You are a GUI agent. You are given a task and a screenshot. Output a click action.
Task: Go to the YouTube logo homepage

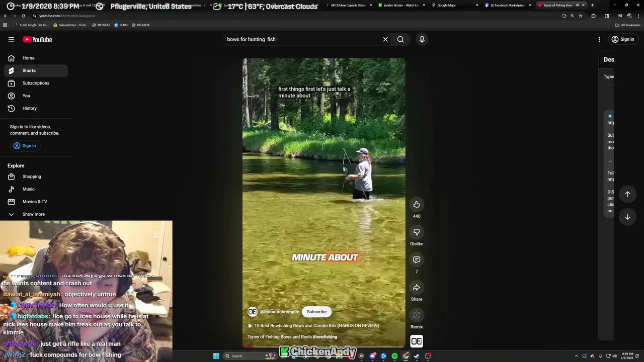[37, 39]
